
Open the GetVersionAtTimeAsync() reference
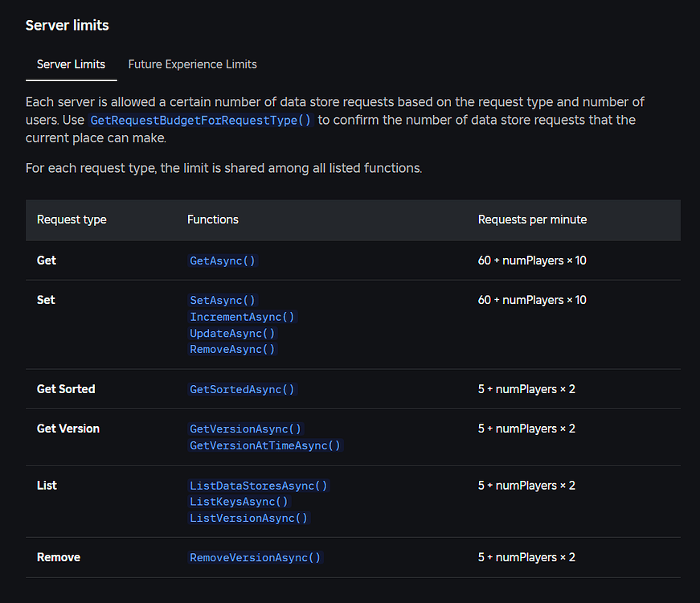pyautogui.click(x=265, y=445)
